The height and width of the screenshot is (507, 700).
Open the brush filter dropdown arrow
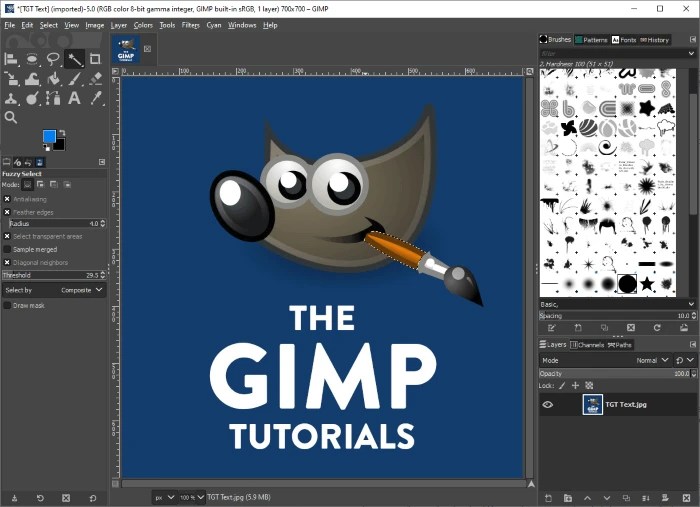point(692,54)
